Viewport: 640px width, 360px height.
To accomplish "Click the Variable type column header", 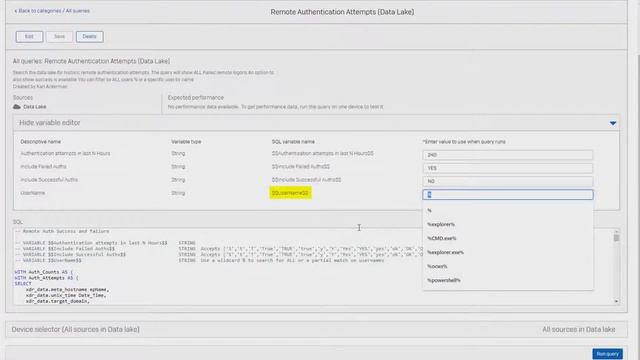I will 186,142.
